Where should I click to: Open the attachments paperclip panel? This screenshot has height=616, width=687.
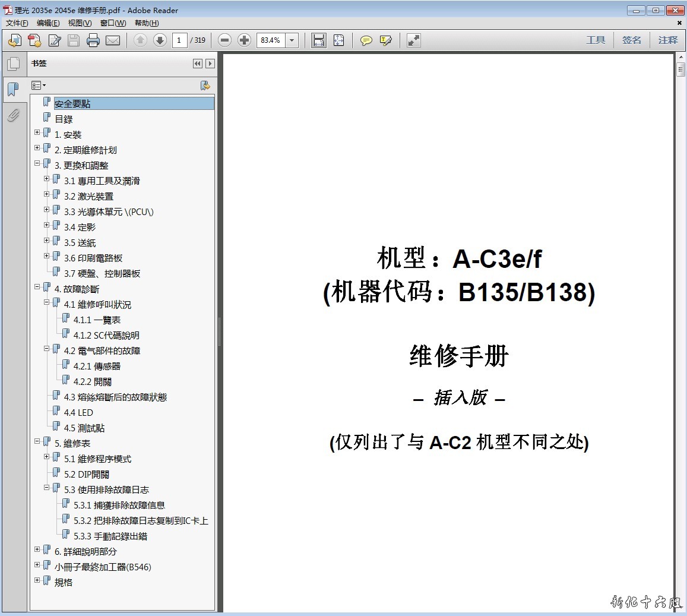click(x=13, y=115)
